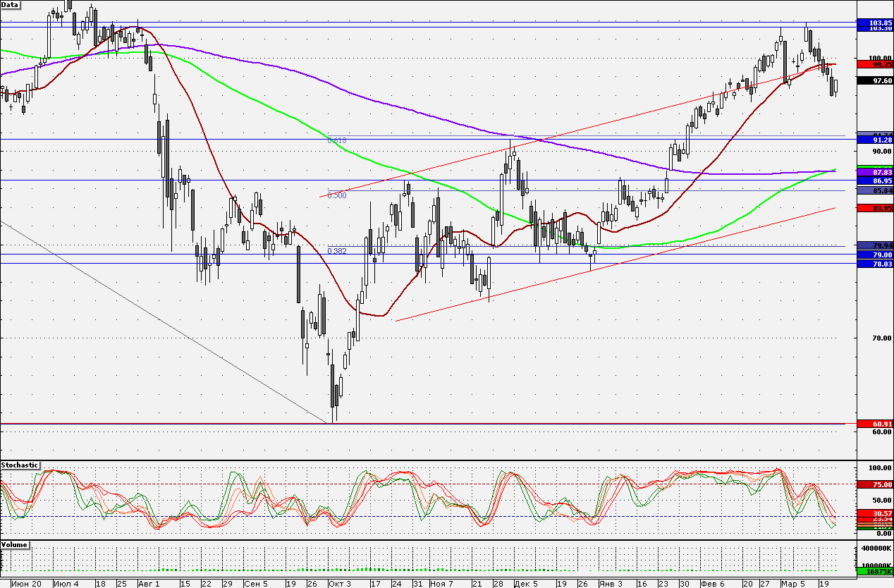Click the green 16875K volume tag
This screenshot has width=894, height=588.
coord(874,572)
